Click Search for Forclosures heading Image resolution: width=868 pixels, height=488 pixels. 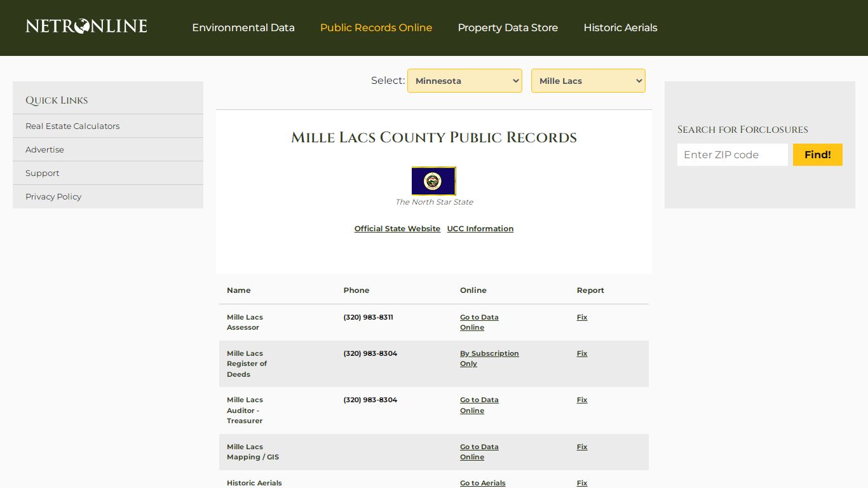[743, 130]
